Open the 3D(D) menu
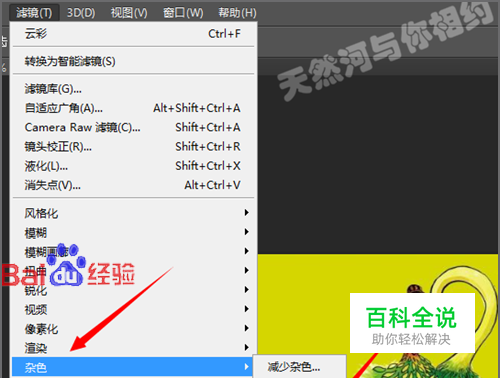 pyautogui.click(x=81, y=13)
